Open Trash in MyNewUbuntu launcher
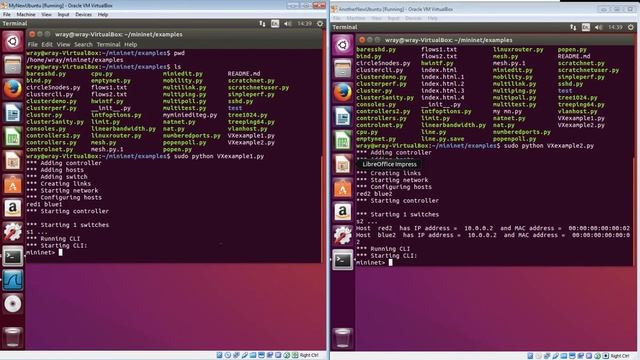 tap(13, 337)
